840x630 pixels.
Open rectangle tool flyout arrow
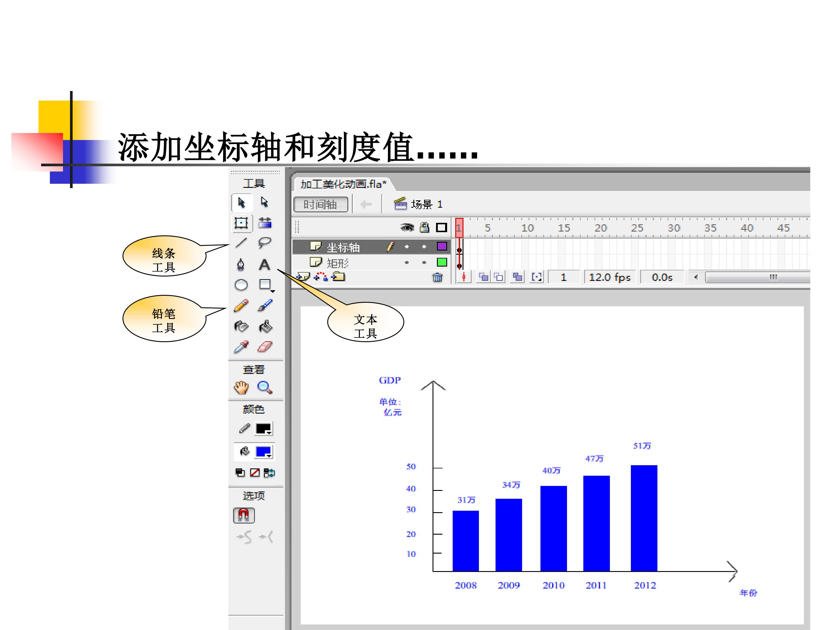click(x=272, y=291)
